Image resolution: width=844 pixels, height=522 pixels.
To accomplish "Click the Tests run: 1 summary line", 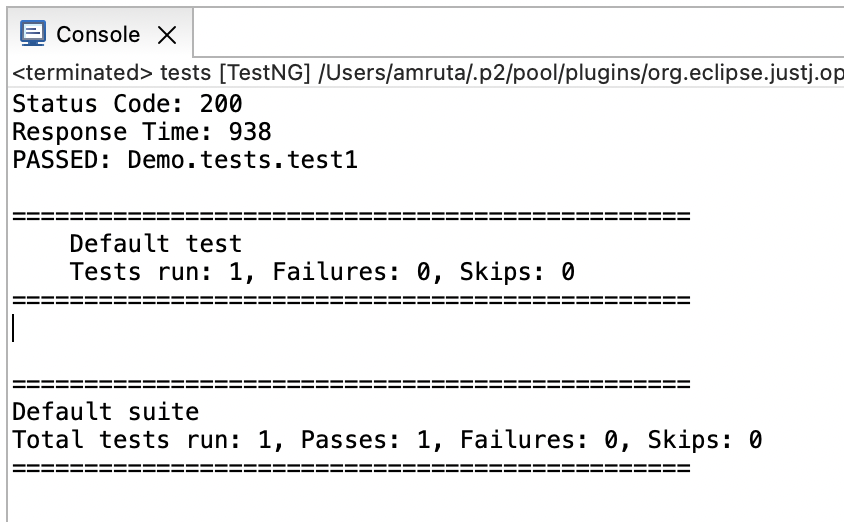I will click(322, 271).
